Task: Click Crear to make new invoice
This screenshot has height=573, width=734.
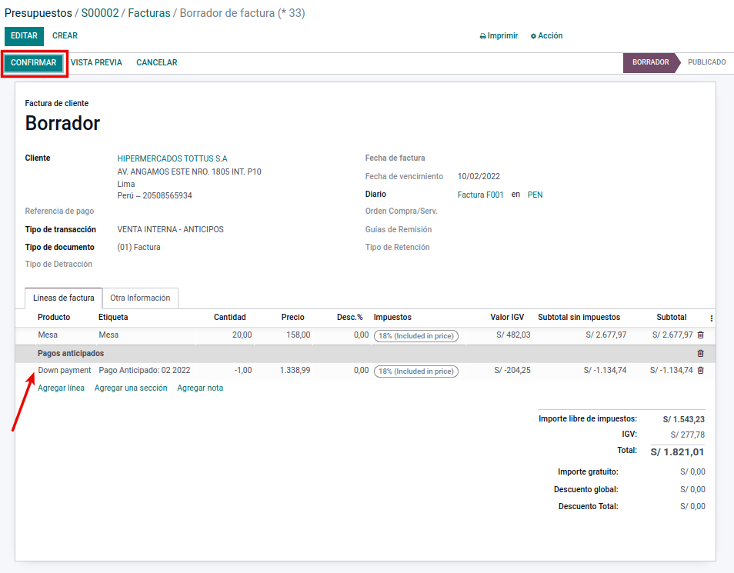Action: coord(65,36)
